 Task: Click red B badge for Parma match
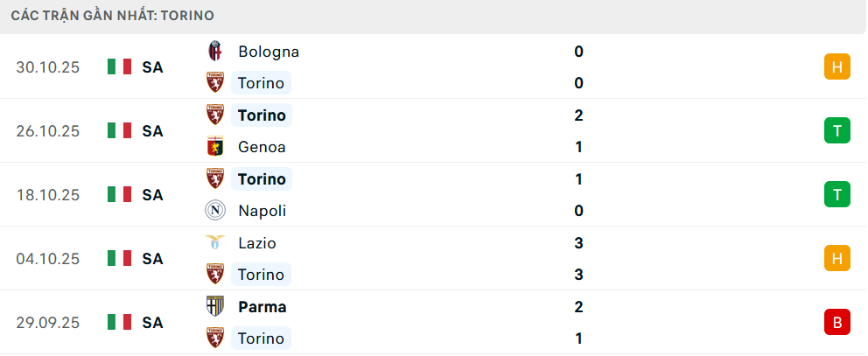coord(836,323)
